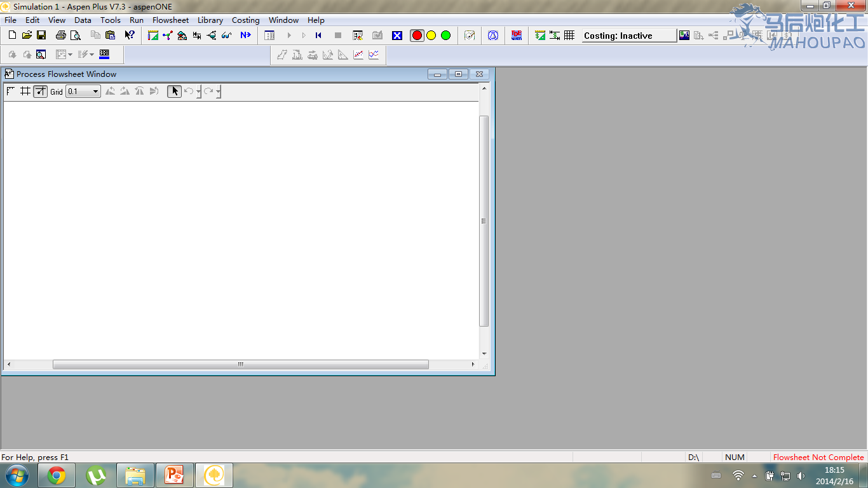868x488 pixels.
Task: Save the simulation with floppy disk icon
Action: 41,36
